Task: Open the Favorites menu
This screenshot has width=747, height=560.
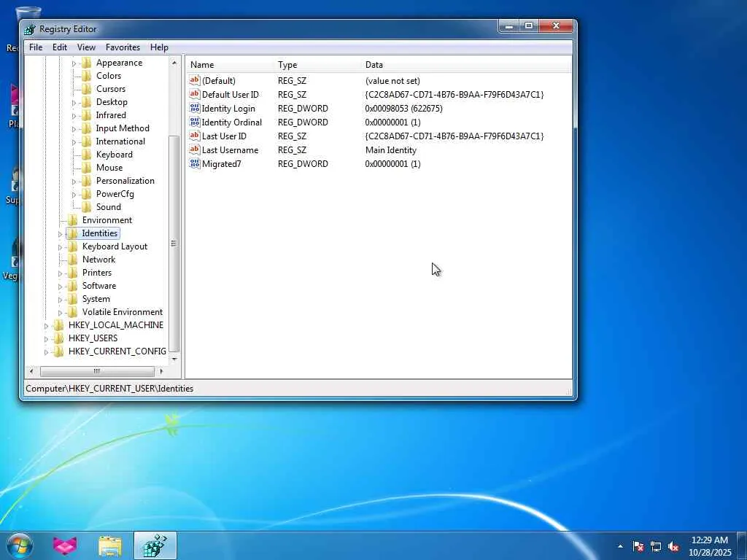Action: tap(123, 47)
